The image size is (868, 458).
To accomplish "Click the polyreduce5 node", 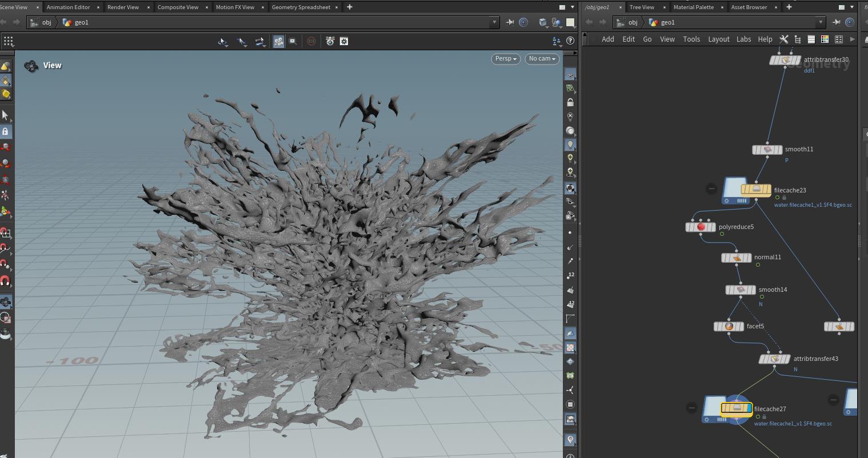I will [701, 227].
